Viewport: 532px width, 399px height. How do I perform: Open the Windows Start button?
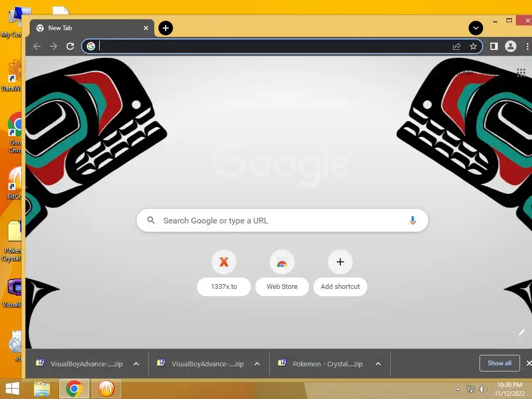coord(12,389)
